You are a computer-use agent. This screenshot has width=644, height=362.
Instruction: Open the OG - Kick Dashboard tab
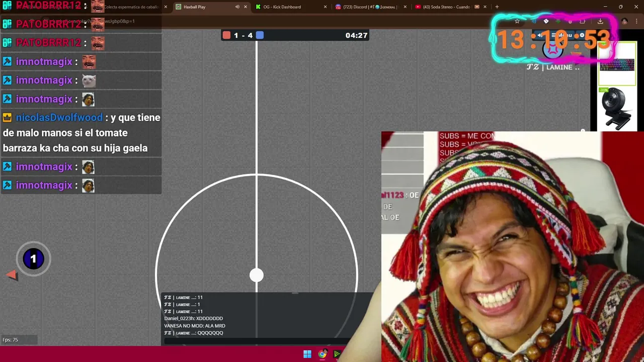tap(291, 7)
